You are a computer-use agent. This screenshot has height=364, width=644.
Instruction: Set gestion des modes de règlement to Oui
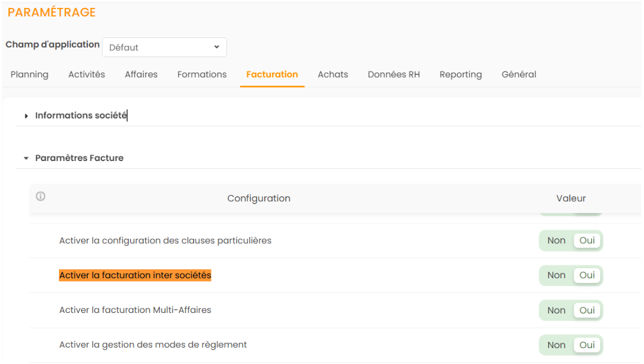pyautogui.click(x=587, y=345)
